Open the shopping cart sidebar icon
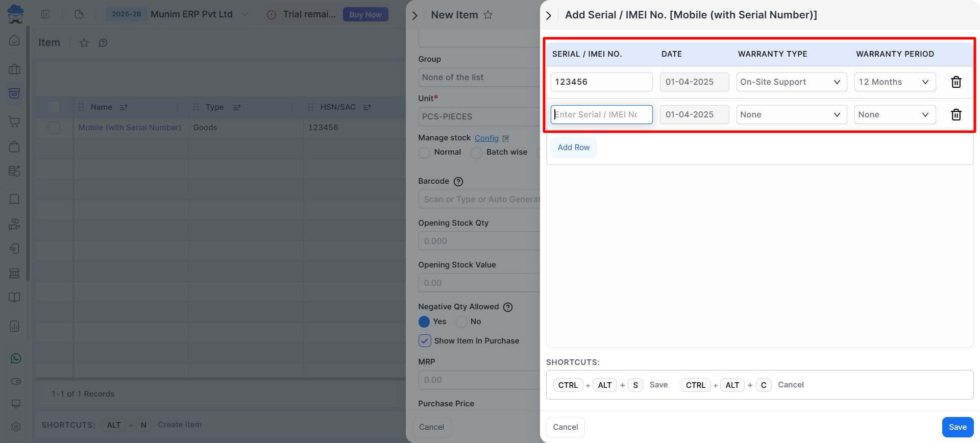The image size is (980, 443). click(x=15, y=121)
